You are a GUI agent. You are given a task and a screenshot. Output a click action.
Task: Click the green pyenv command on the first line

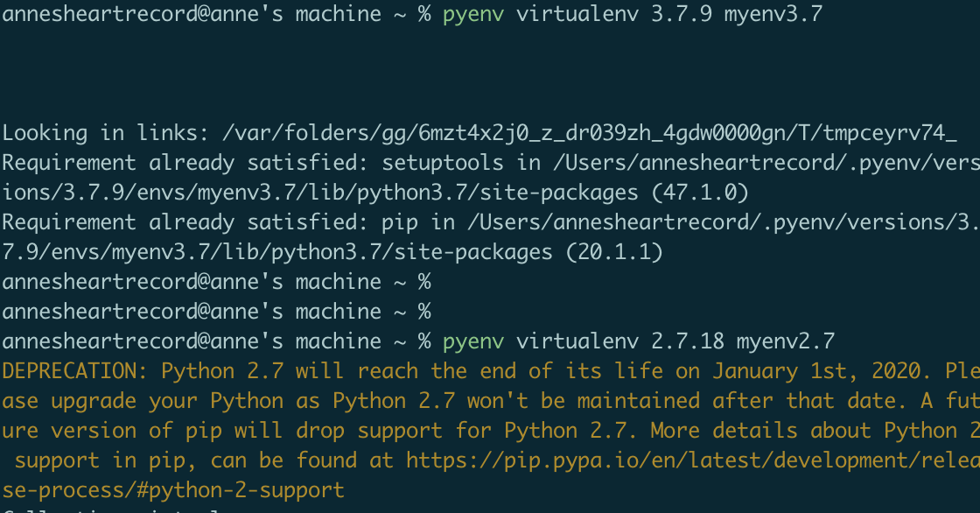(472, 15)
